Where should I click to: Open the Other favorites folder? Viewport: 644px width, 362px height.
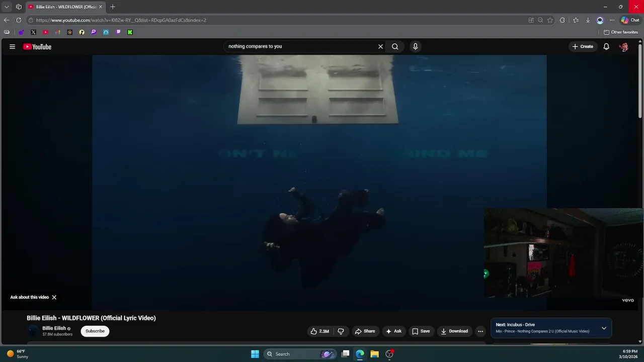point(621,32)
